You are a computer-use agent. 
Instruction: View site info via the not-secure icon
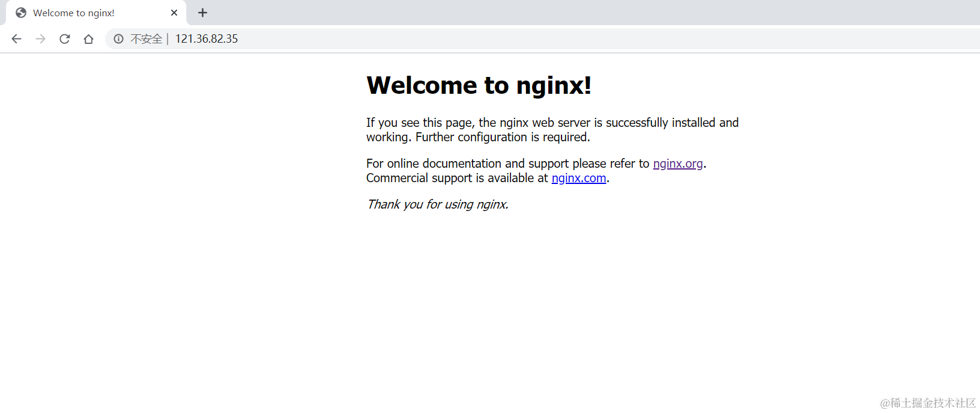(x=119, y=39)
